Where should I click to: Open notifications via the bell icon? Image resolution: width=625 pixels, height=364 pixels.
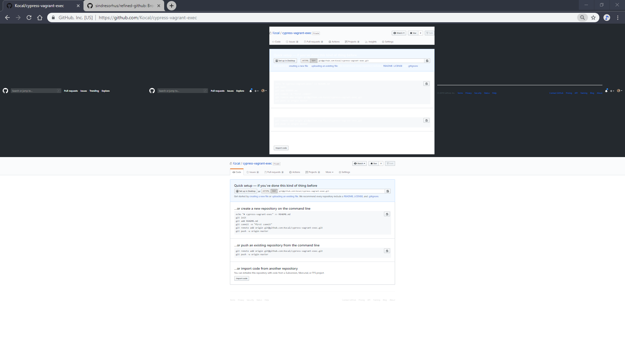coord(250,90)
